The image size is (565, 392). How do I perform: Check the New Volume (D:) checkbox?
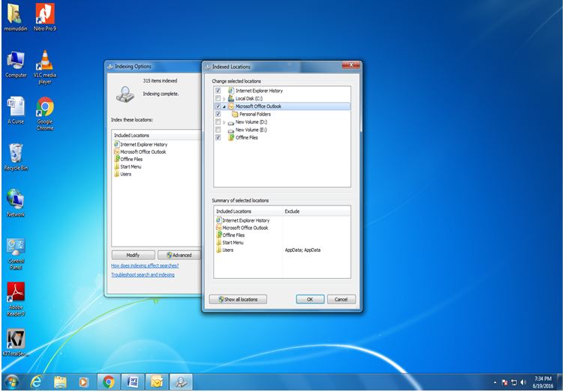point(218,122)
